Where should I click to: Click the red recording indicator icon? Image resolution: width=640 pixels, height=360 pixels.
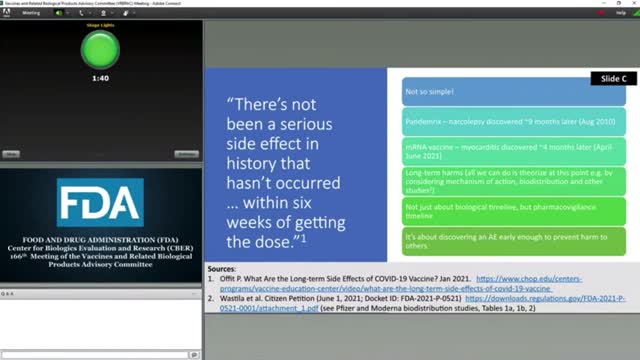[601, 13]
